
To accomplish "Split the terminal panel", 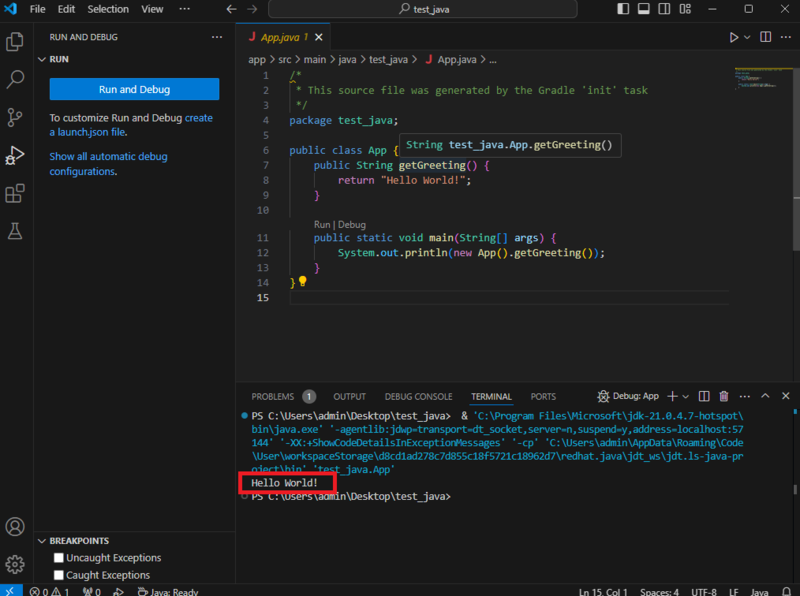I will pos(704,396).
